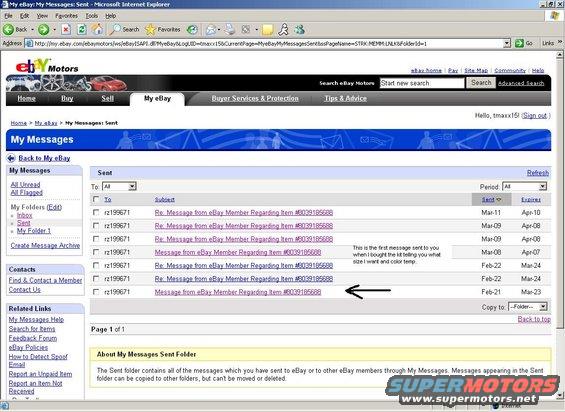The width and height of the screenshot is (565, 412).
Task: Open the Feb-21 message subject link
Action: pos(238,292)
